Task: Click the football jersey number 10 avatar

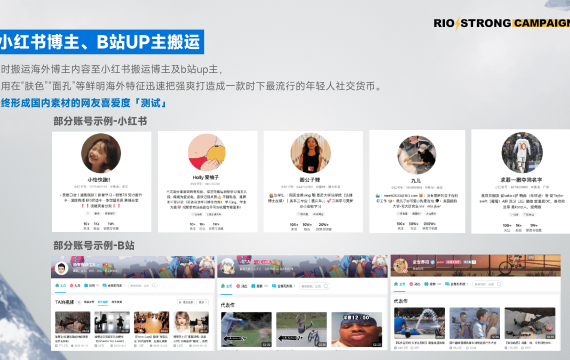Action: point(522,152)
